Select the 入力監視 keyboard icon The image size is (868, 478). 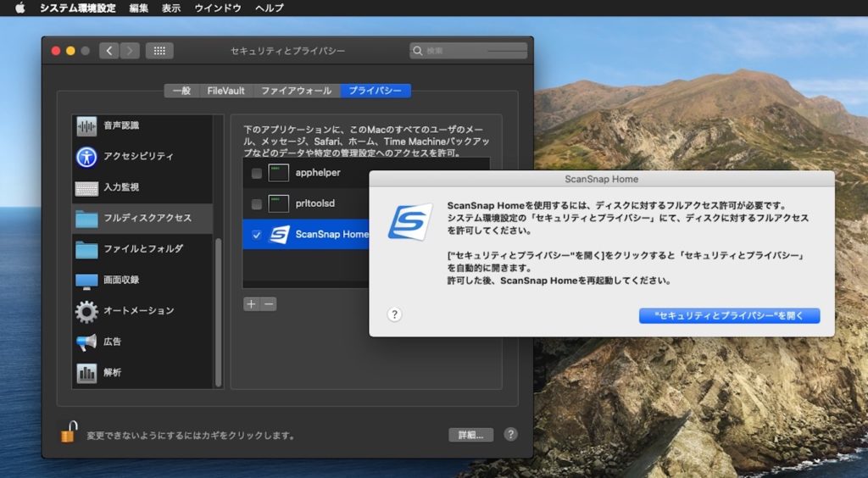point(86,187)
